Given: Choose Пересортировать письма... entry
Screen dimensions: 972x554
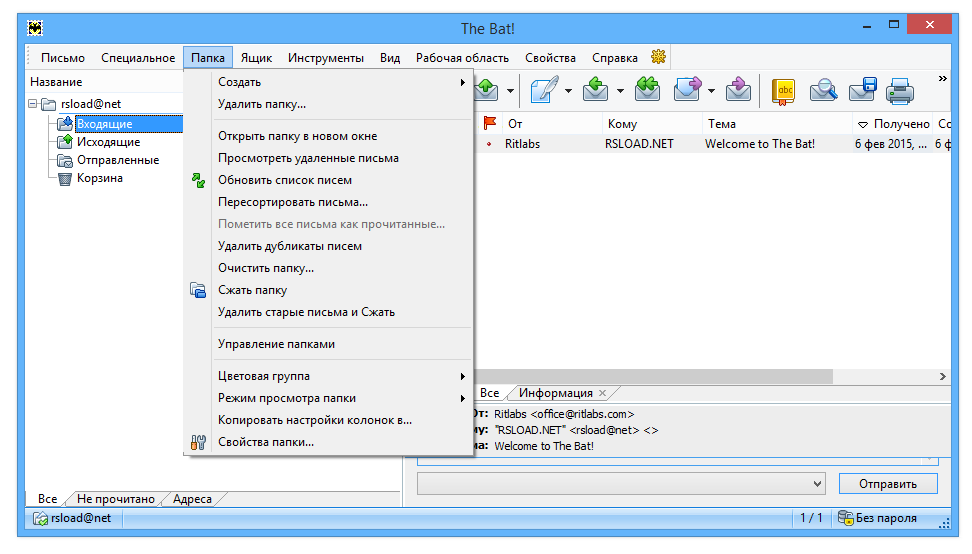Looking at the screenshot, I should pos(329,202).
